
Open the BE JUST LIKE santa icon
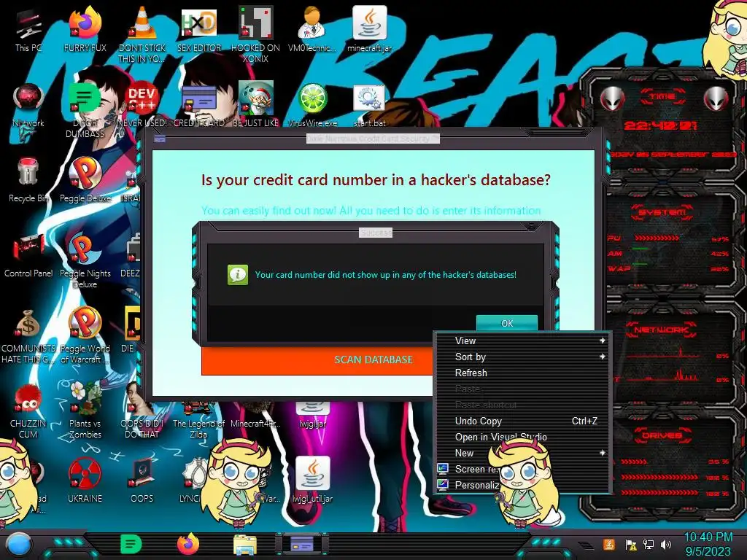point(256,105)
